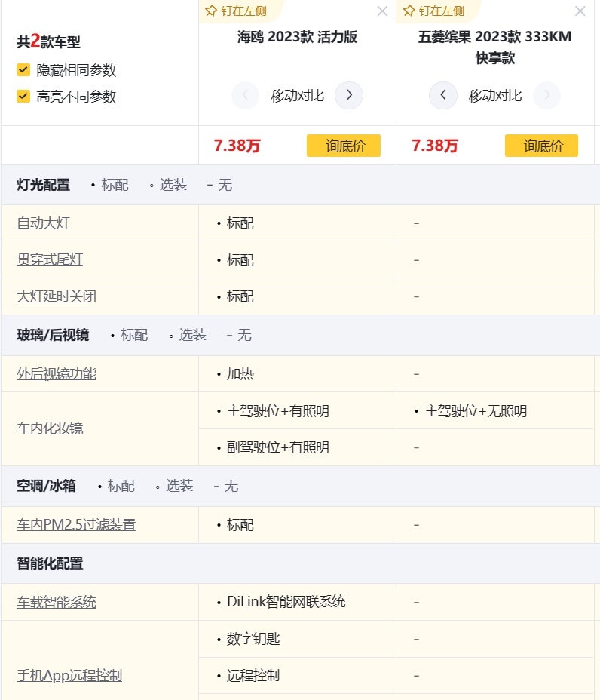Open 车内化妆镜 parameter link
The image size is (600, 700).
[x=50, y=428]
